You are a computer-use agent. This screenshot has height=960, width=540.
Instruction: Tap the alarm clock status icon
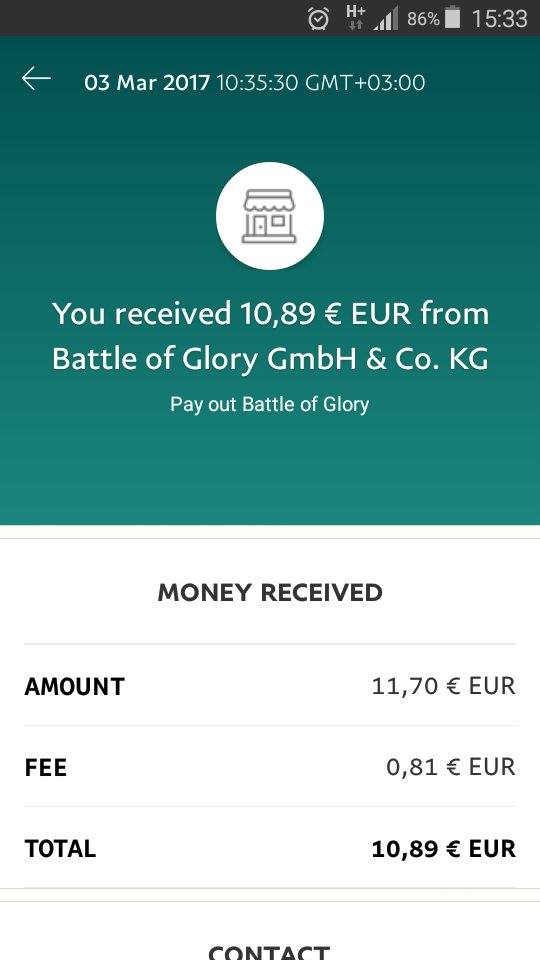318,18
